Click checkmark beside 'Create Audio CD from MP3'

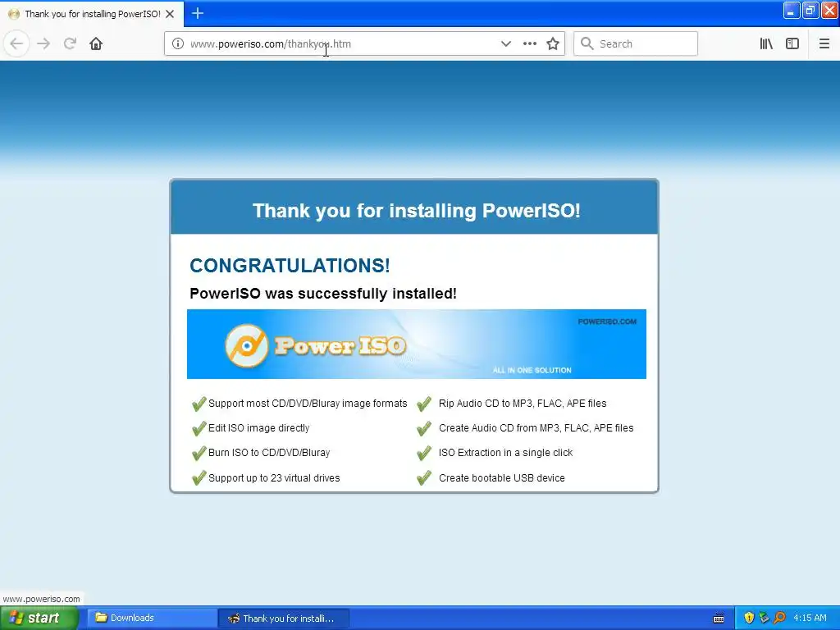click(x=424, y=428)
